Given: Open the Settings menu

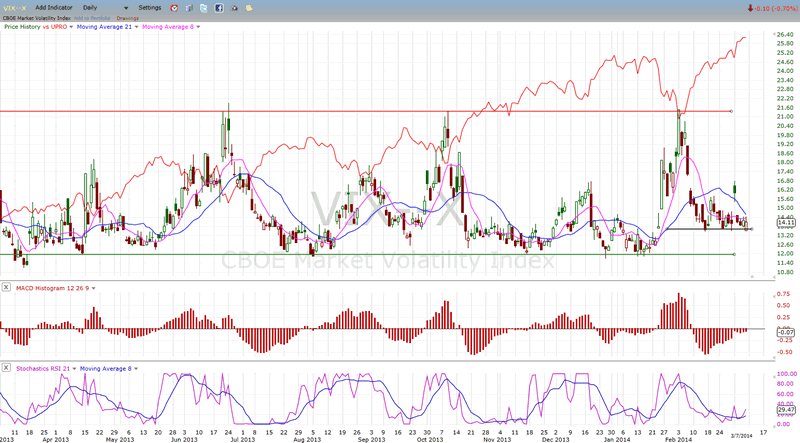Looking at the screenshot, I should 151,7.
